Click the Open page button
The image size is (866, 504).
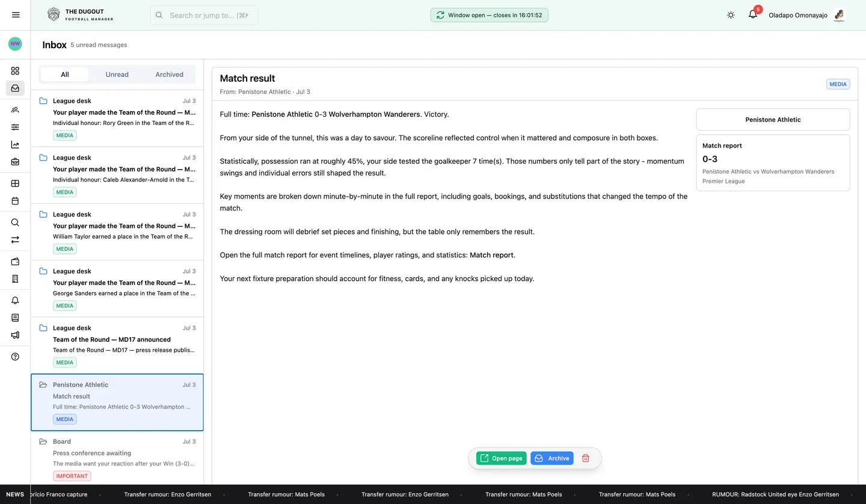(502, 458)
